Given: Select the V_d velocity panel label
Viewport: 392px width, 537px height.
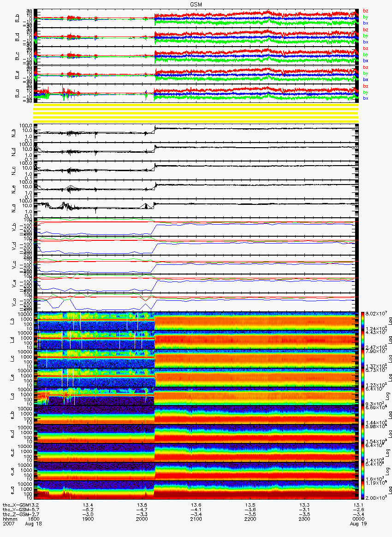Looking at the screenshot, I should tap(14, 245).
